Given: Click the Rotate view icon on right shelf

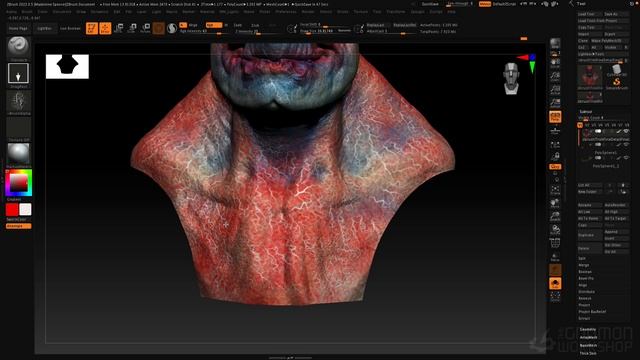Looking at the screenshot, I should point(555,230).
